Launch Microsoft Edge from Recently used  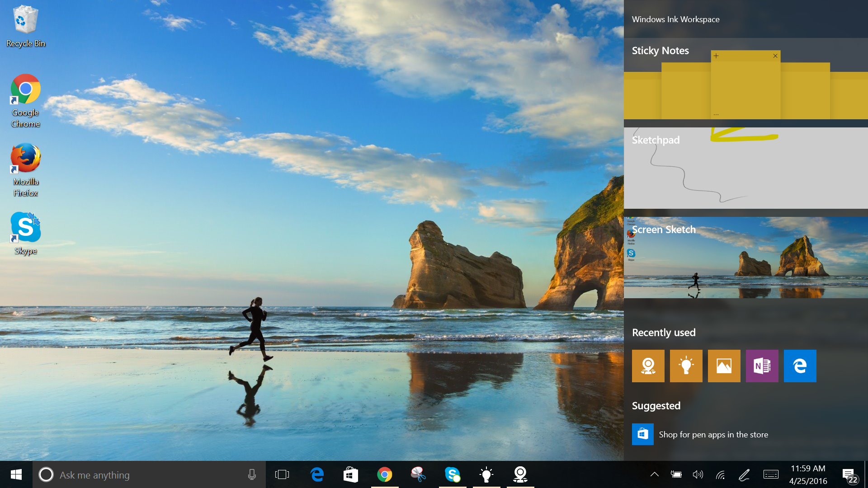click(x=800, y=366)
